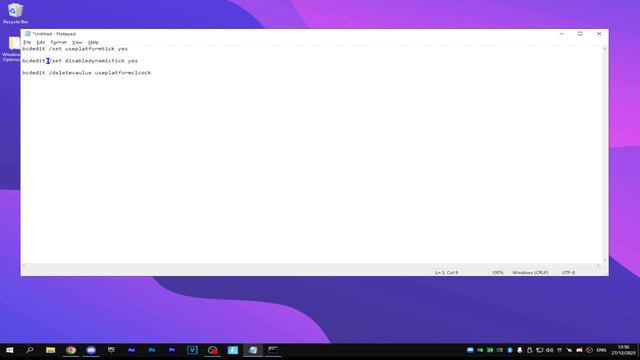
Task: Open the Help menu in Notepad
Action: [93, 42]
